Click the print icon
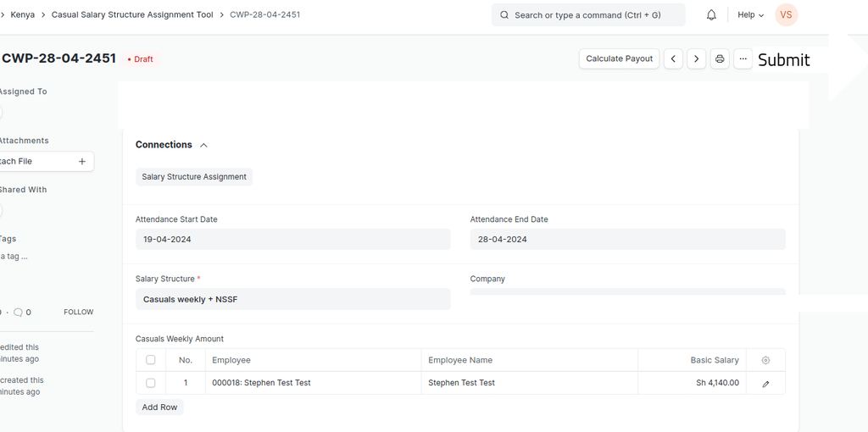The image size is (868, 432). coord(720,58)
